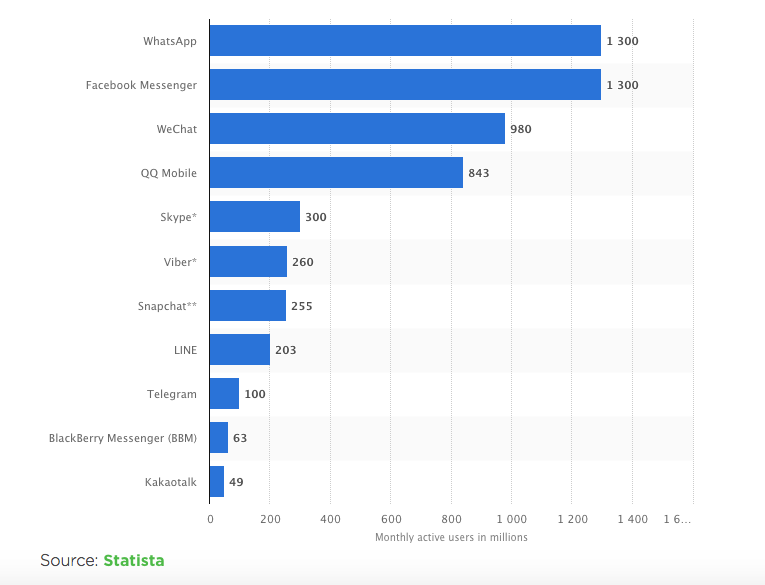Click the 1 400 tick on x-axis

pyautogui.click(x=633, y=519)
